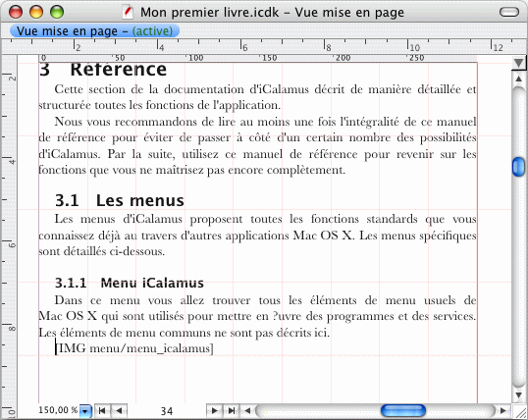Click the '3.1 Les menus' heading

(120, 200)
